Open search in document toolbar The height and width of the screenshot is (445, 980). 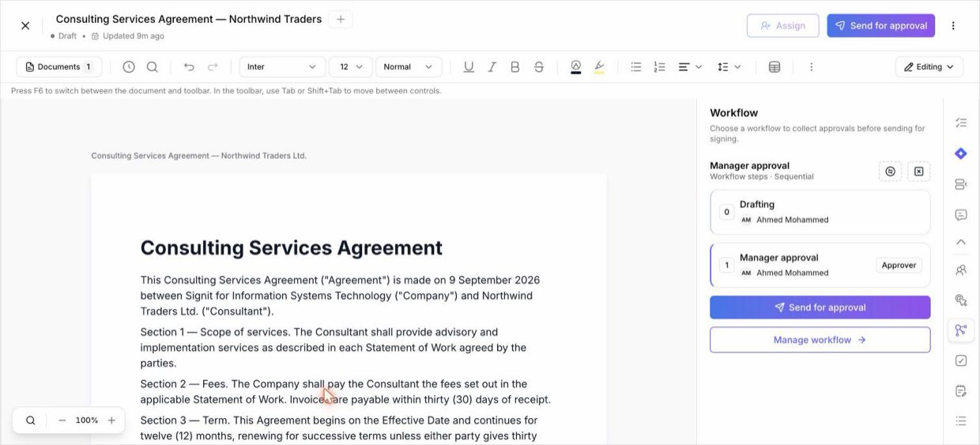(x=152, y=67)
